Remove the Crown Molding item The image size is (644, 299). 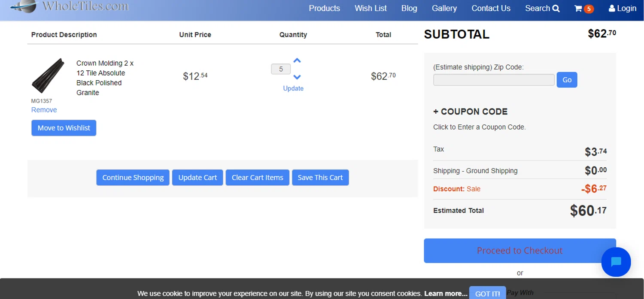(44, 110)
